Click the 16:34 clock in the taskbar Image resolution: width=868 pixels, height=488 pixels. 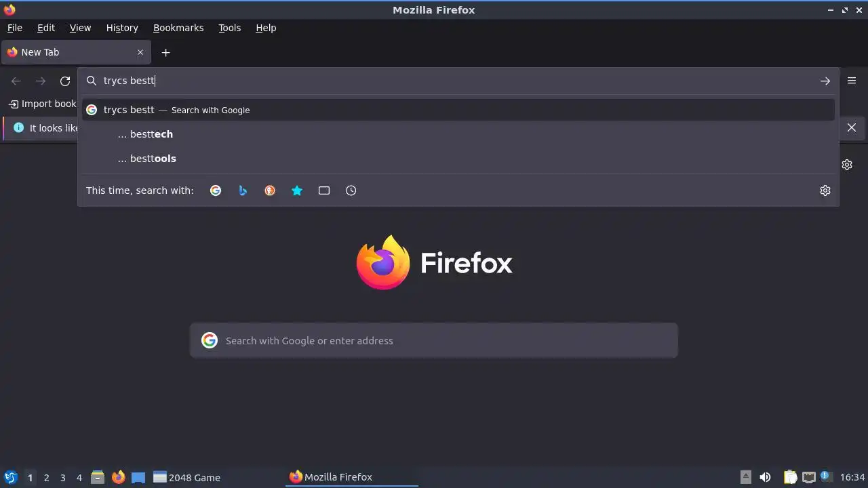coord(852,477)
